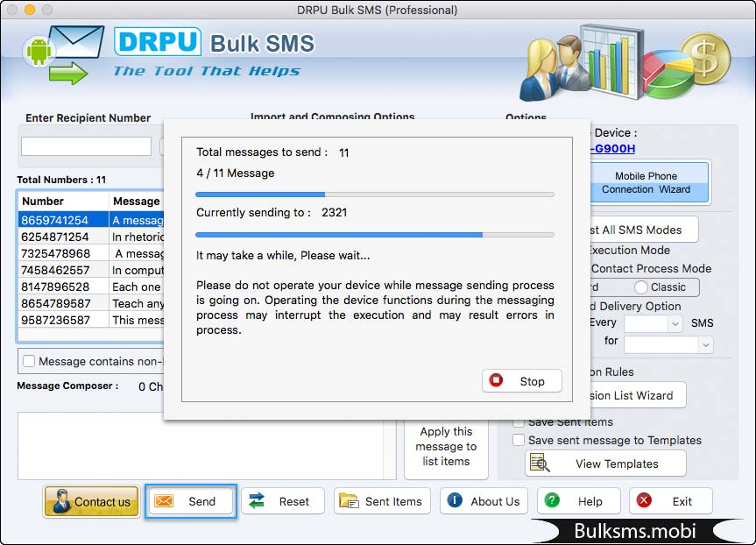Open the 'for' delay dropdown
This screenshot has height=545, width=756.
coord(668,344)
